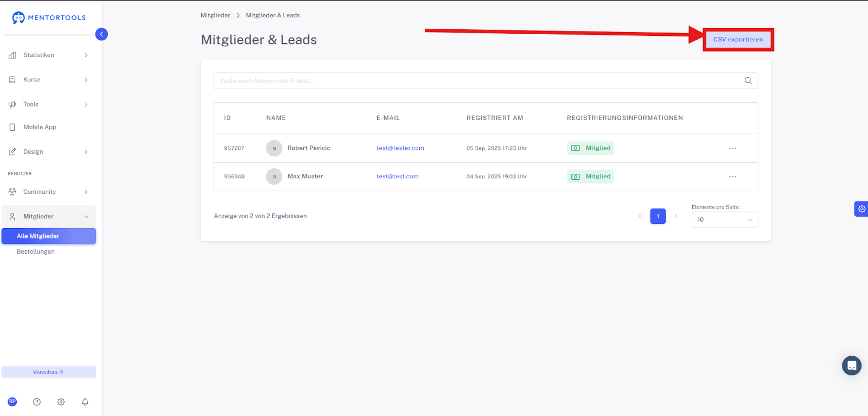This screenshot has height=416, width=868.
Task: Click the Statistiken bar chart icon
Action: click(x=12, y=55)
